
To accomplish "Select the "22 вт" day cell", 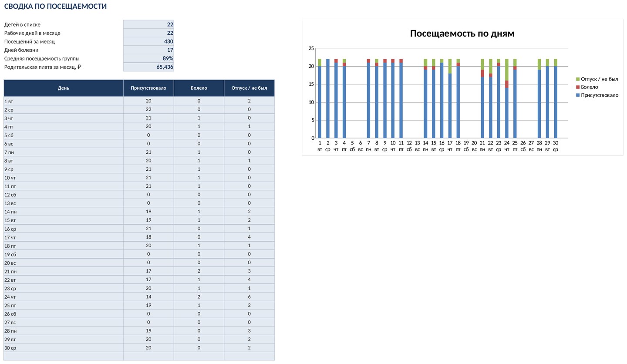I will click(x=64, y=280).
